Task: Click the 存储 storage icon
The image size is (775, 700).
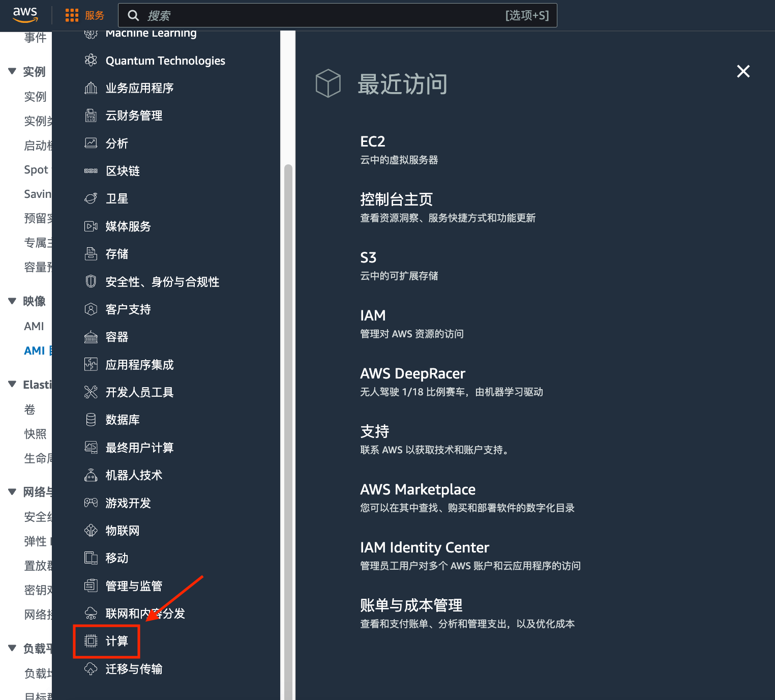Action: pos(91,254)
